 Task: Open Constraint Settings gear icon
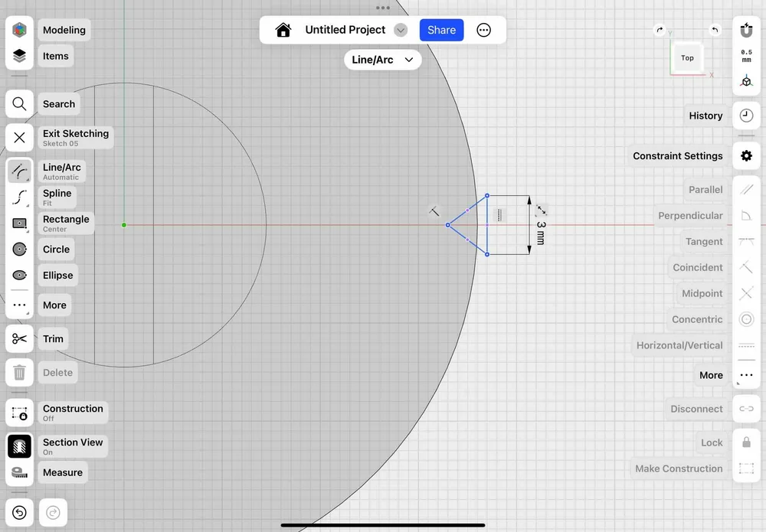(746, 156)
